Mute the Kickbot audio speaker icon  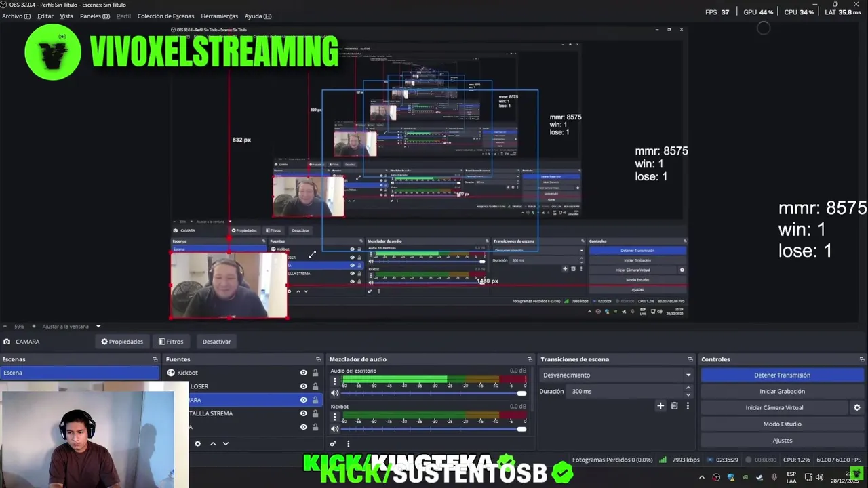click(334, 428)
